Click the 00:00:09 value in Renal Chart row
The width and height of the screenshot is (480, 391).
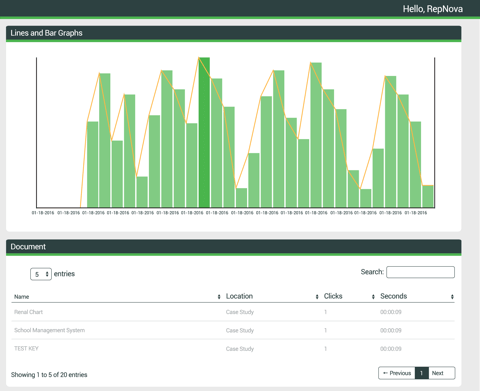pos(391,312)
